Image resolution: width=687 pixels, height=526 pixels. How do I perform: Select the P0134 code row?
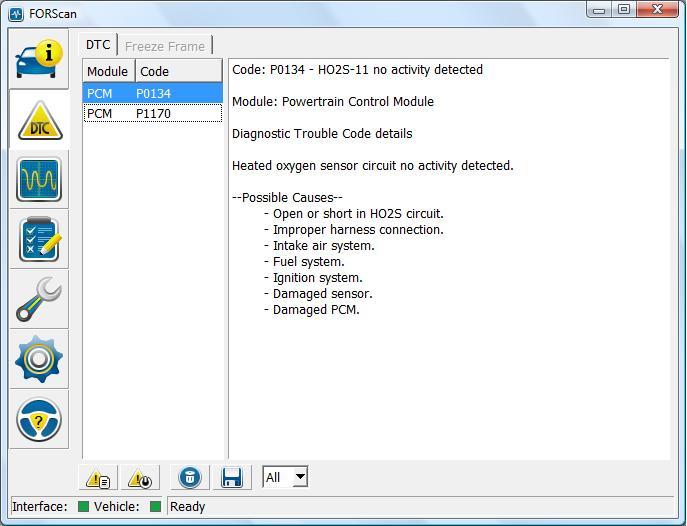[152, 93]
